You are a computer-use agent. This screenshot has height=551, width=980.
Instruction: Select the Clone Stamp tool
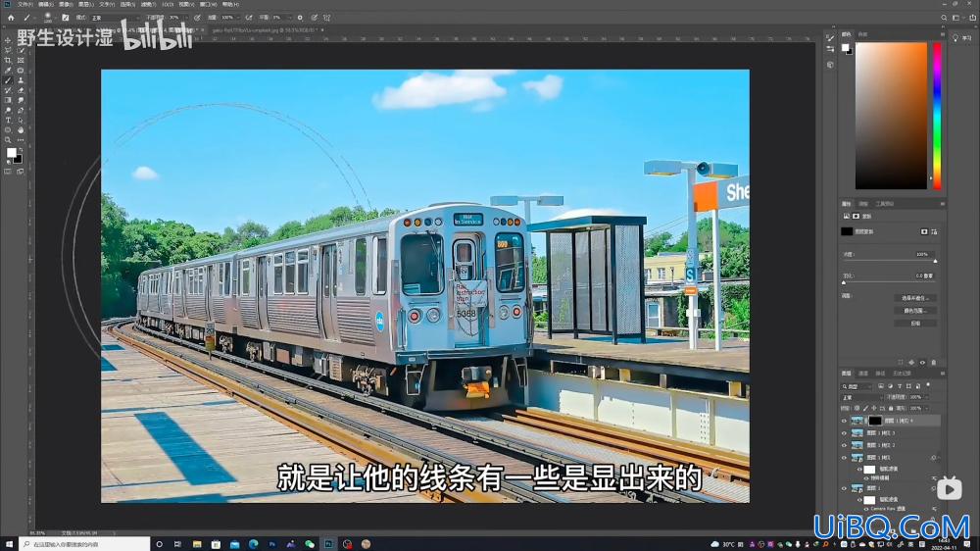(x=21, y=80)
